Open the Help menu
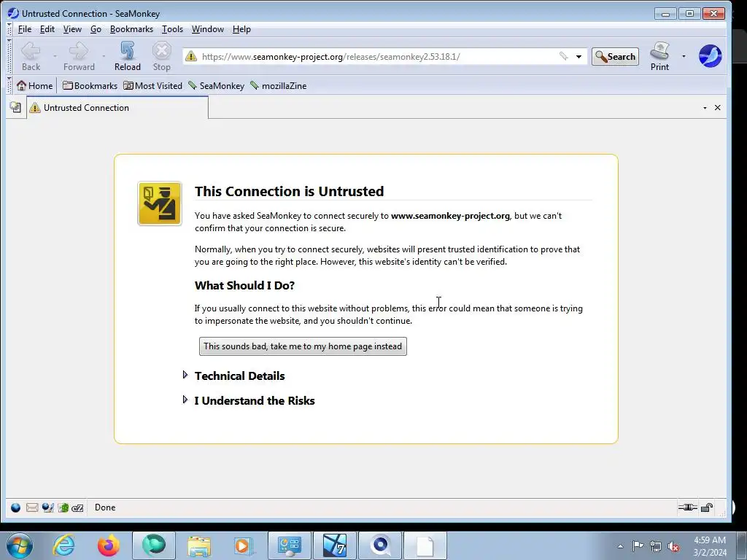This screenshot has height=560, width=747. point(241,29)
